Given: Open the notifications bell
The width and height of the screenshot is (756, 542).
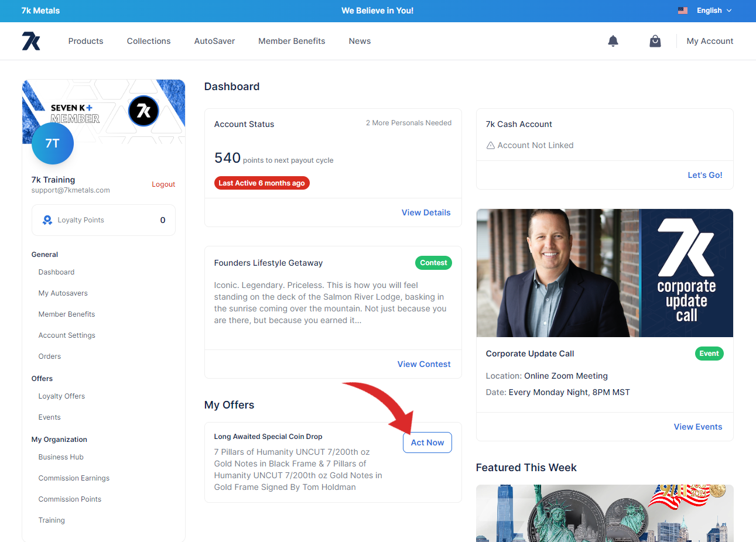Looking at the screenshot, I should point(613,41).
